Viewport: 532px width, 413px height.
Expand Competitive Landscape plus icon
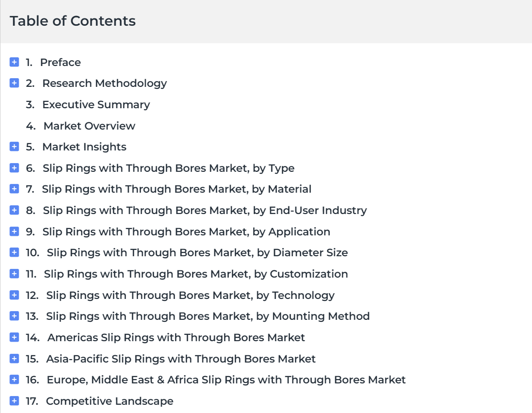pyautogui.click(x=14, y=401)
